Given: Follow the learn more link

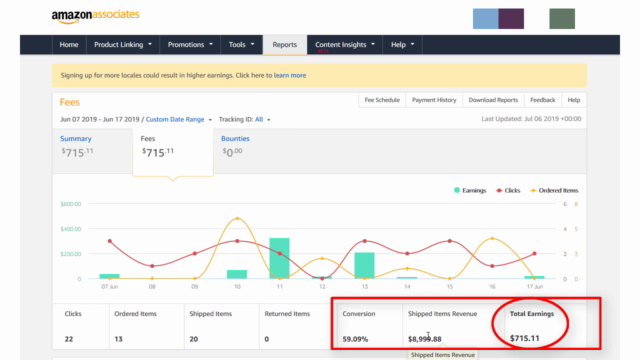Looking at the screenshot, I should tap(290, 75).
